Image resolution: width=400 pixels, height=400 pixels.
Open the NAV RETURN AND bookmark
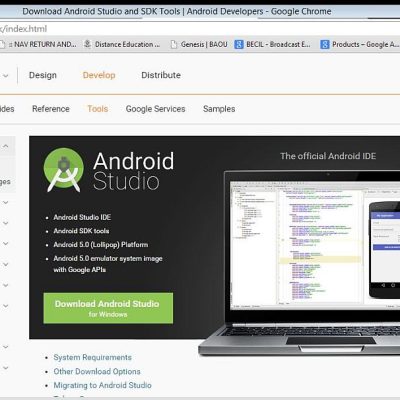point(39,44)
